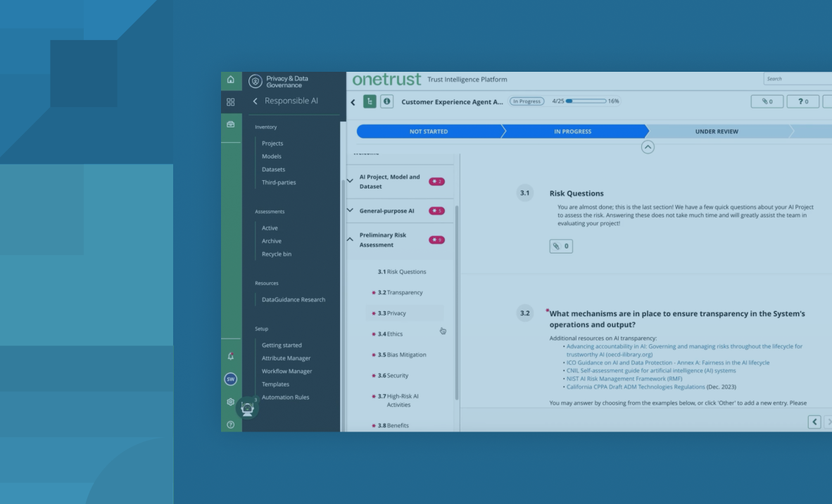Image resolution: width=832 pixels, height=504 pixels.
Task: Collapse the Preliminary Risk Assessment section
Action: [350, 239]
